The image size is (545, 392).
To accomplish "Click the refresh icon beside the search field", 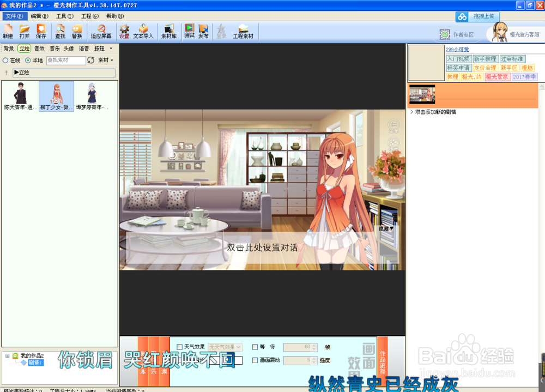I will tap(90, 60).
